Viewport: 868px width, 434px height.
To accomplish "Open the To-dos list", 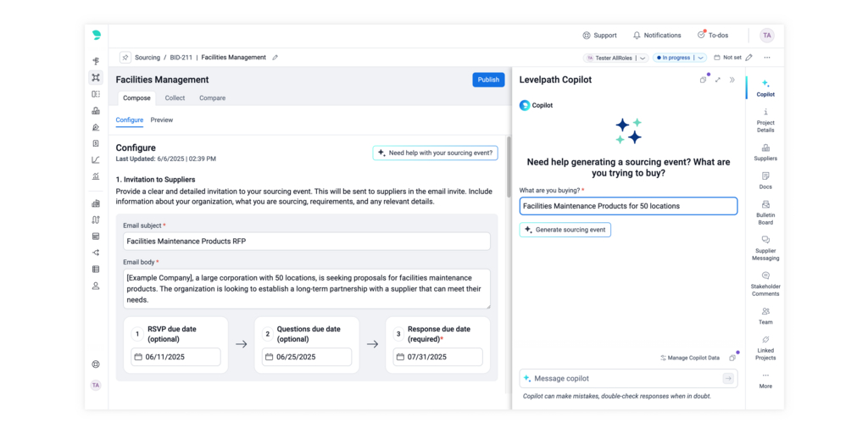I will click(x=712, y=36).
